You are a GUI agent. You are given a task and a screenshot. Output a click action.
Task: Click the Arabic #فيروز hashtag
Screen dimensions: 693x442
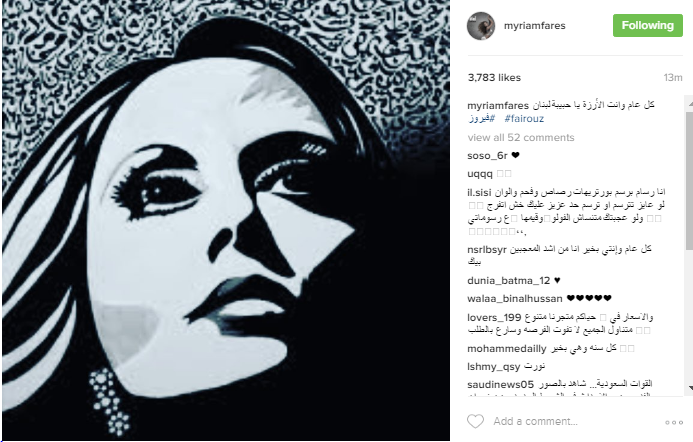[482, 118]
